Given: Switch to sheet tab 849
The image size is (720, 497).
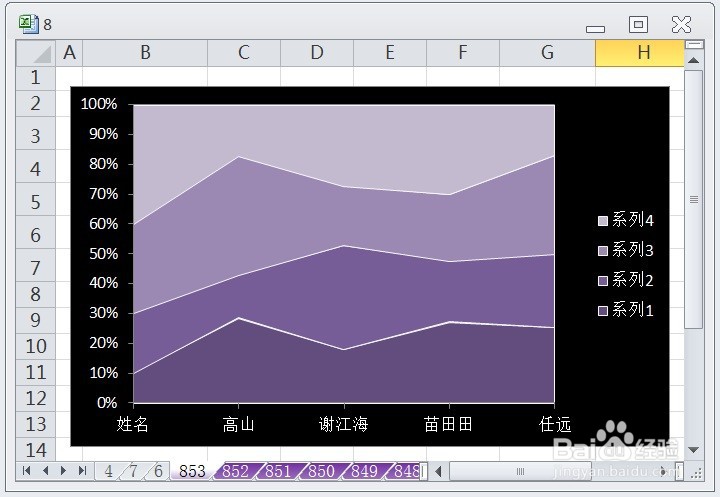Looking at the screenshot, I should point(364,471).
